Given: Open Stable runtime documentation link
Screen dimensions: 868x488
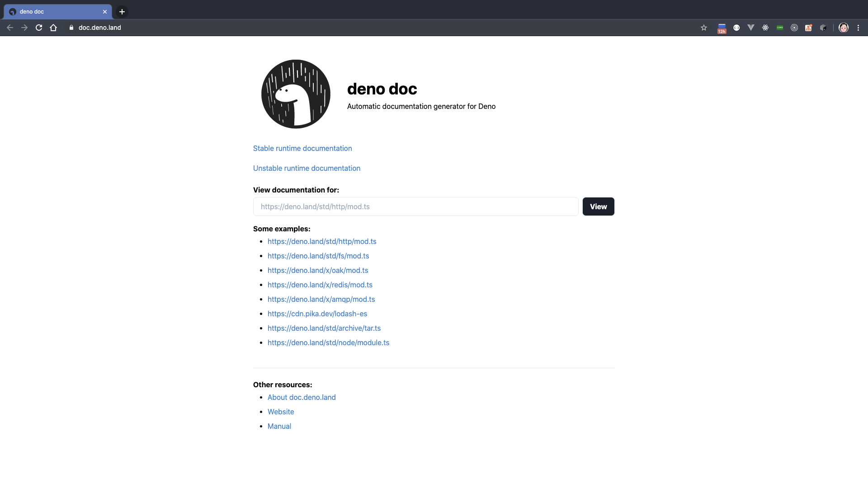Looking at the screenshot, I should [302, 148].
